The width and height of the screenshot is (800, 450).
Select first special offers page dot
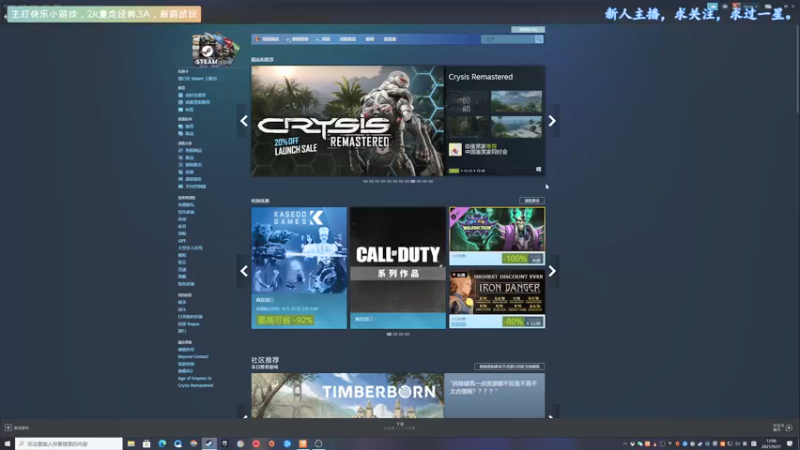pos(389,334)
